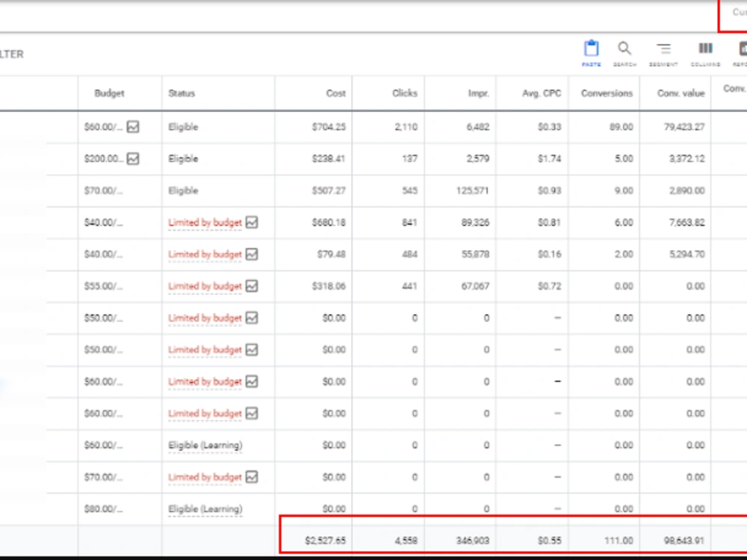Select the conv. value 79,423.27
The width and height of the screenshot is (747, 560).
[684, 127]
